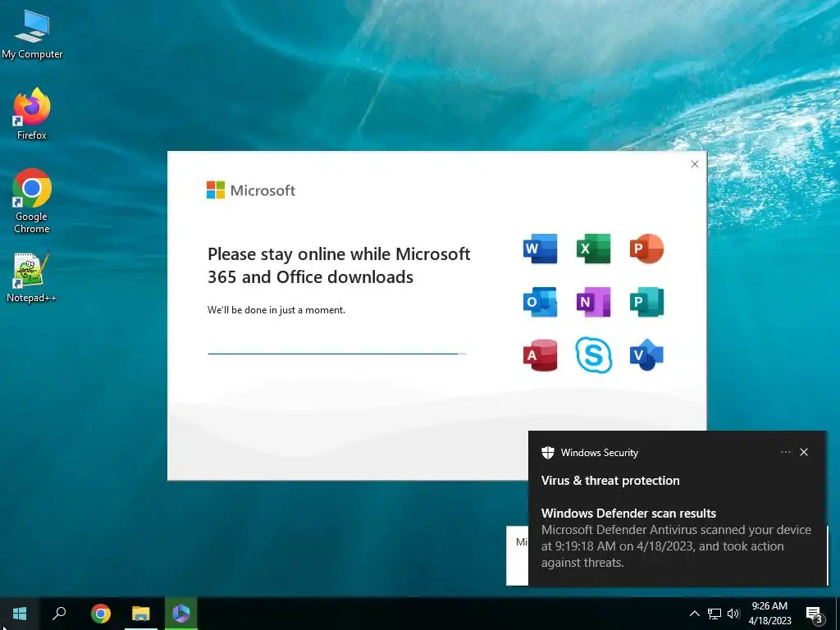Open File Explorer from the taskbar
Viewport: 840px width, 630px height.
click(141, 614)
